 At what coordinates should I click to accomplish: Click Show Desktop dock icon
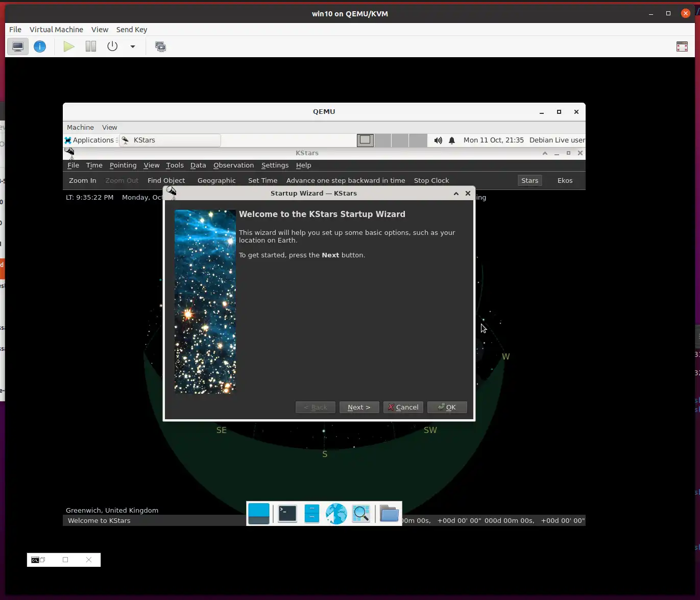259,514
